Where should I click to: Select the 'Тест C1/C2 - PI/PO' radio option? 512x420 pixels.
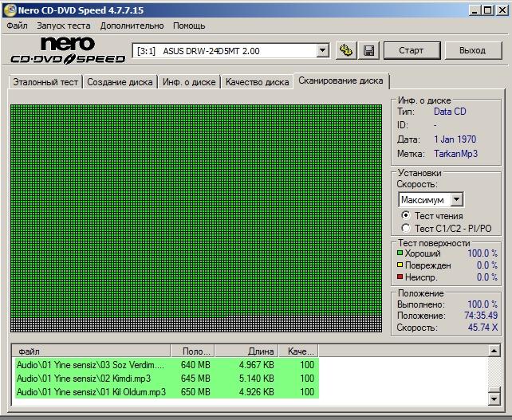[x=405, y=228]
